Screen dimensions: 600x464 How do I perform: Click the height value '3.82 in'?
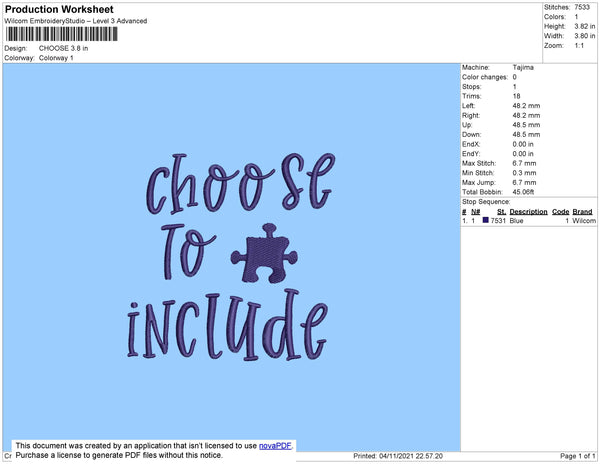tap(585, 26)
